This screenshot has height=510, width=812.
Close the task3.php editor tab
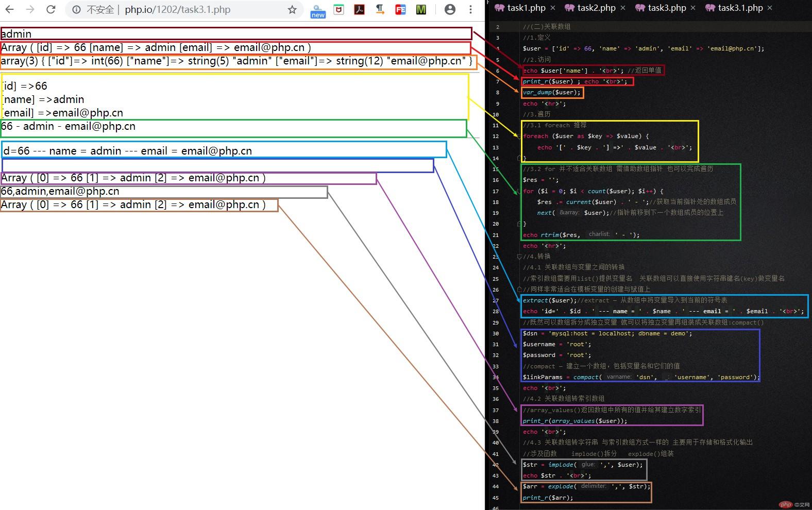click(693, 8)
